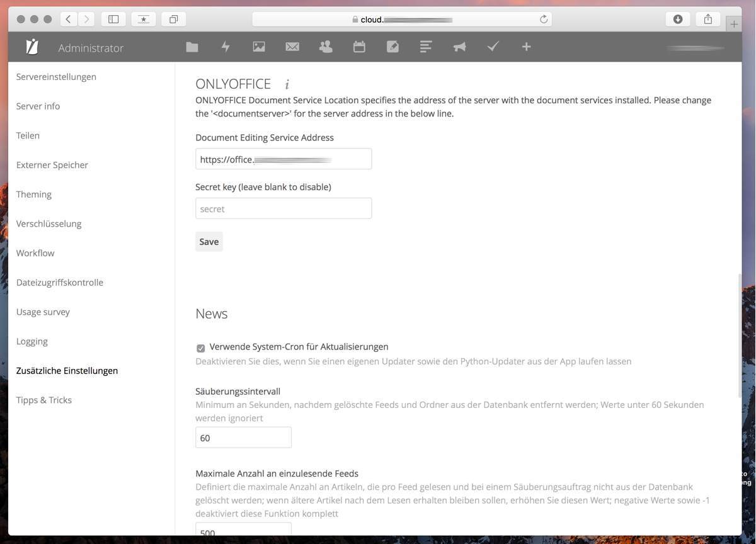Show Safari tab overview button
This screenshot has width=756, height=544.
pyautogui.click(x=173, y=19)
